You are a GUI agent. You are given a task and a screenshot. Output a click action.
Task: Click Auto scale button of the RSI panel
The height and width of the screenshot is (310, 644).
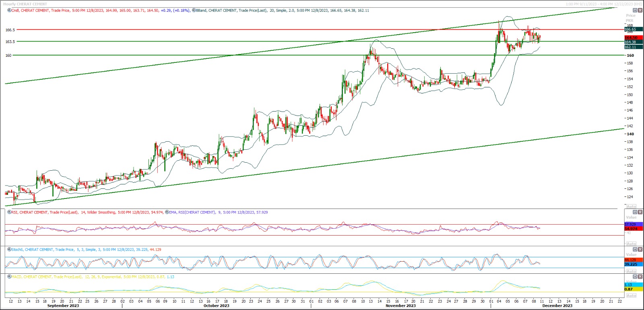tap(632, 244)
